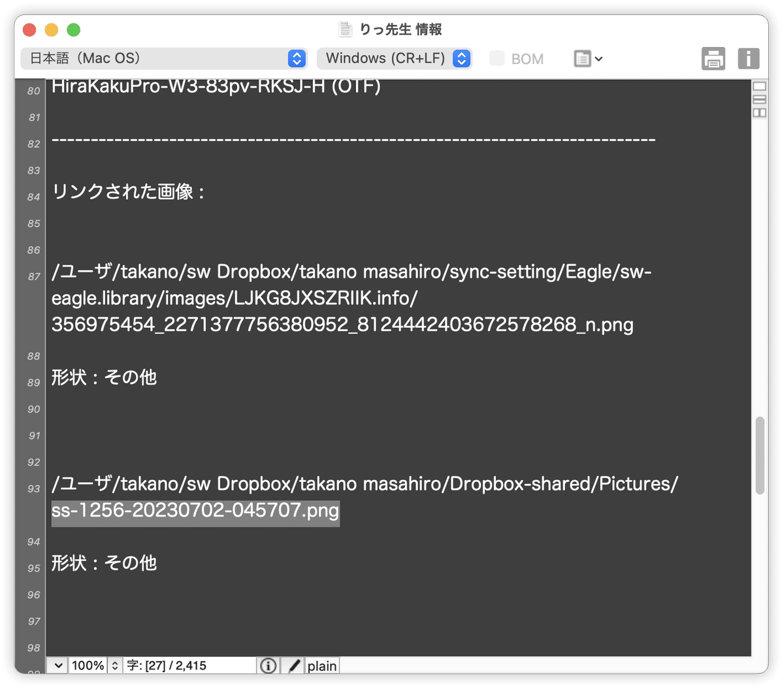784x689 pixels.
Task: Toggle editing with the pencil icon
Action: (x=292, y=665)
